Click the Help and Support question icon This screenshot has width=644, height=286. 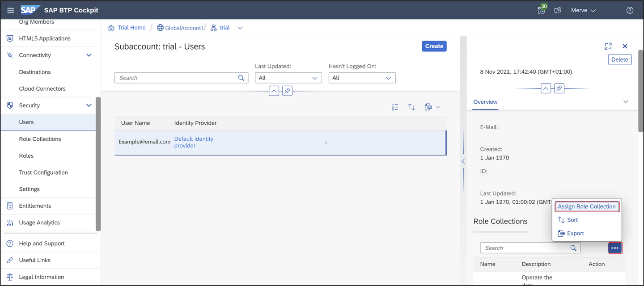(x=10, y=244)
